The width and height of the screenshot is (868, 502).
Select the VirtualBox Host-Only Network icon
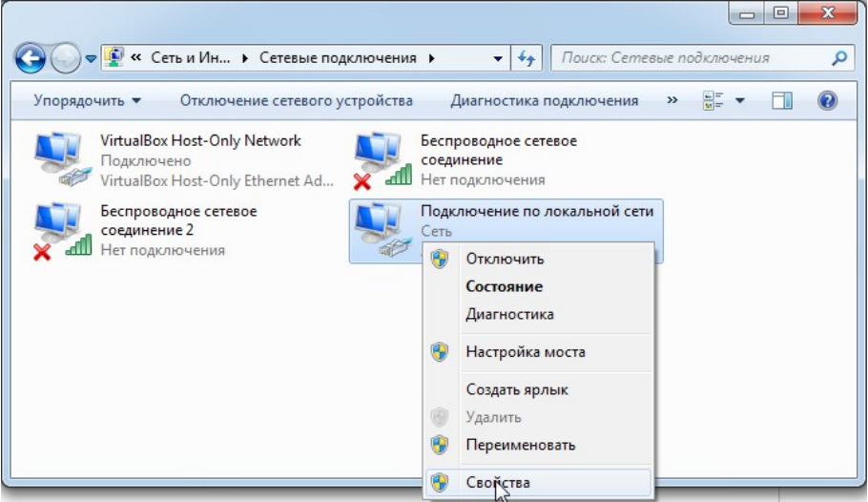click(62, 159)
